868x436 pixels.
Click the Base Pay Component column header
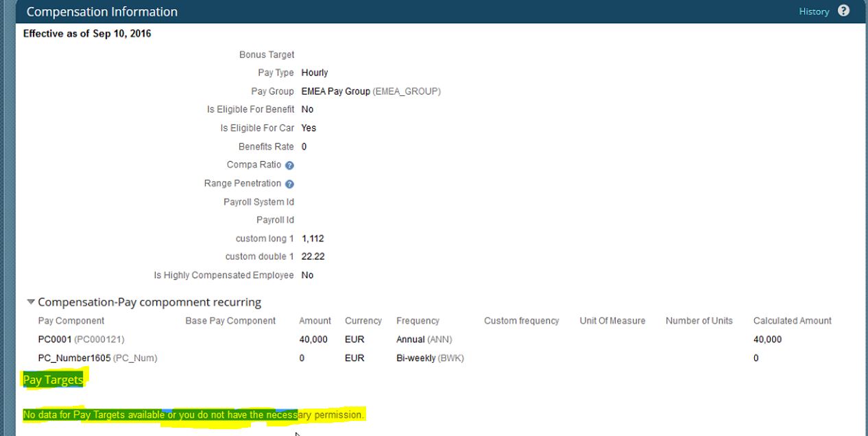point(230,321)
